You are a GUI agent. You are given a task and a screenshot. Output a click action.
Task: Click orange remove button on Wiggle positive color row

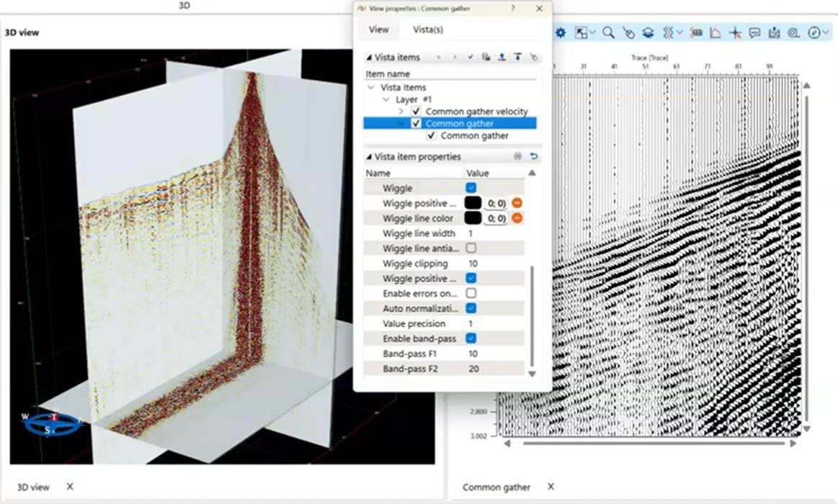tap(517, 203)
